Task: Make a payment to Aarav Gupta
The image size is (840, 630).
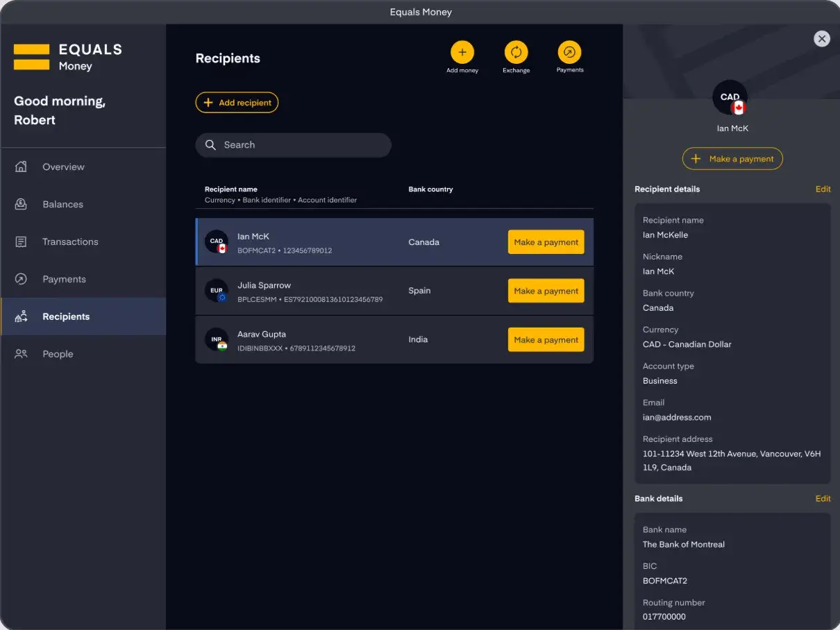Action: (546, 340)
